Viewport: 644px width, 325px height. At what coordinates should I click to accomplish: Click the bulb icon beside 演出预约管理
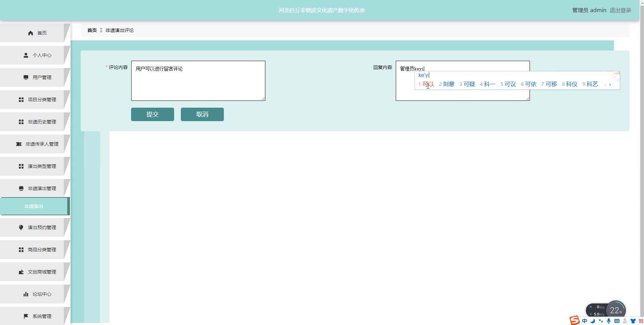[x=21, y=227]
